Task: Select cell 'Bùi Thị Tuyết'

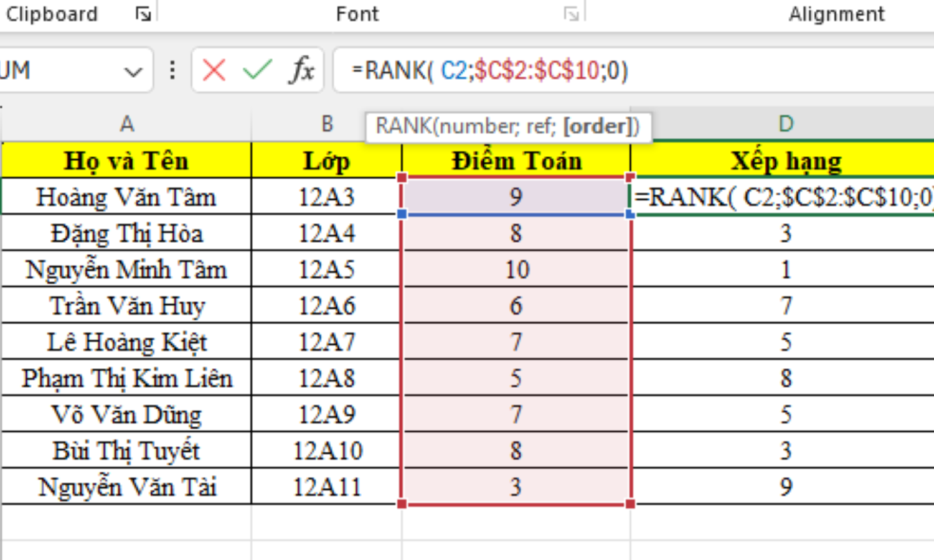Action: click(x=127, y=450)
